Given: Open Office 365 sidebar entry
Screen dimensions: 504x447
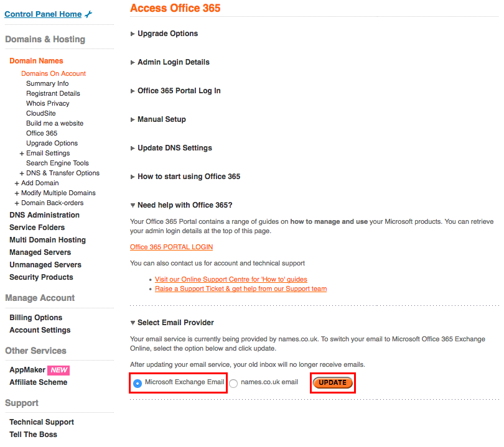Looking at the screenshot, I should pos(42,133).
